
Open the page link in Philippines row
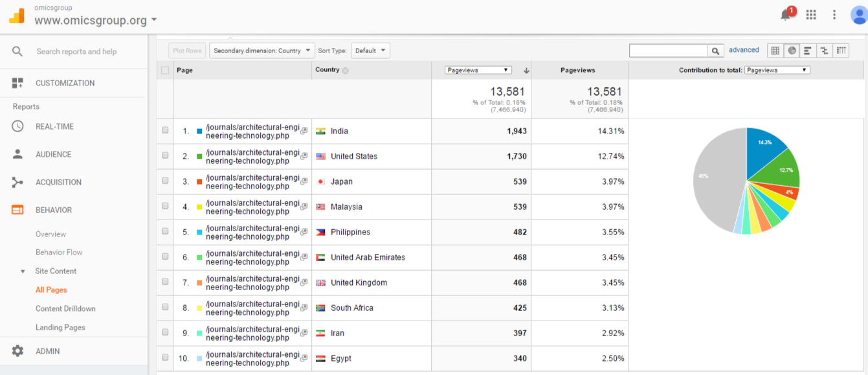[x=252, y=232]
